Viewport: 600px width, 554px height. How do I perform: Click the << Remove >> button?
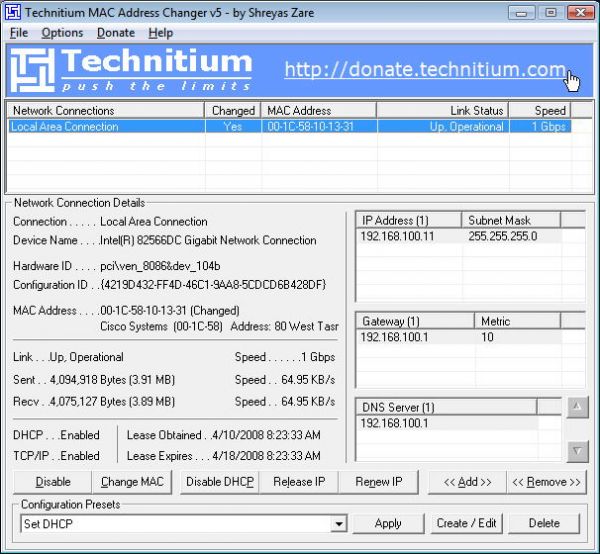546,482
